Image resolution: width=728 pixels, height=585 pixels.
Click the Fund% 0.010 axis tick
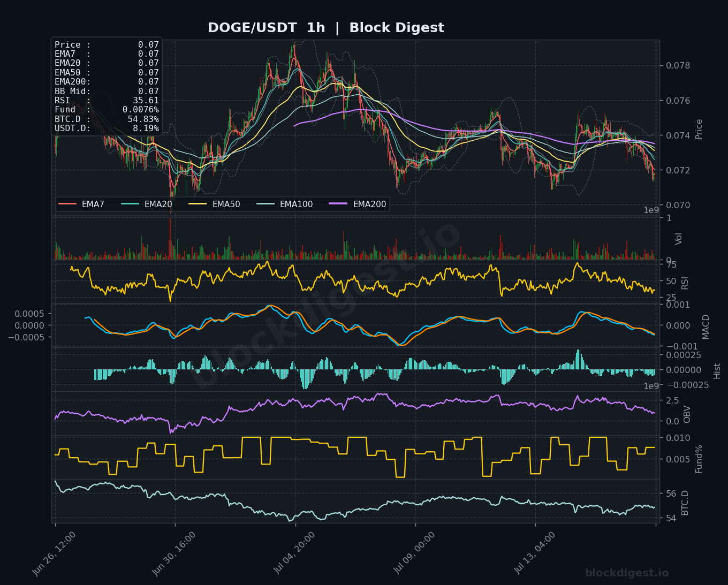pos(678,438)
